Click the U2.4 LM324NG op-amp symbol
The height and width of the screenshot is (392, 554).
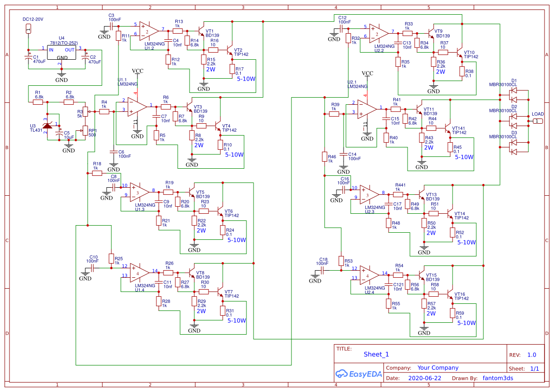(x=369, y=275)
